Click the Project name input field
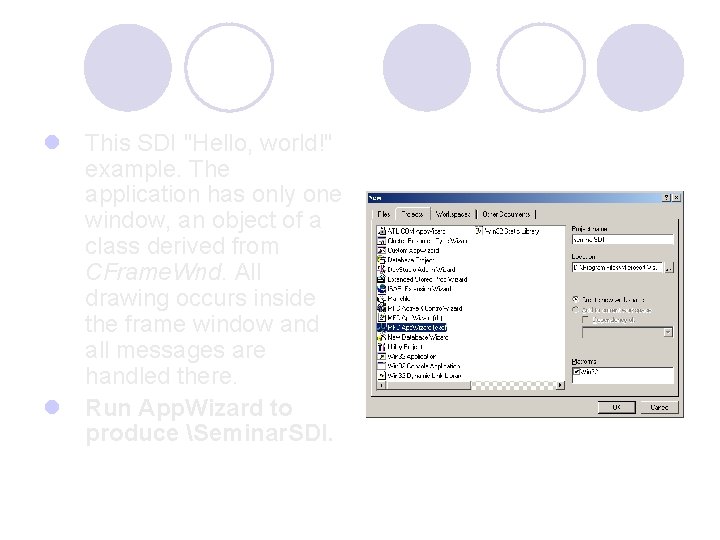Screen dimensions: 720x540 pyautogui.click(x=623, y=240)
